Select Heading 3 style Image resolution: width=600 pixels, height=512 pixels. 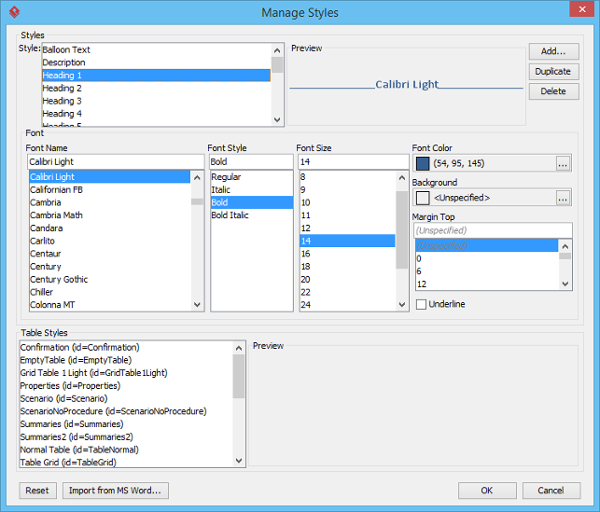(156, 101)
